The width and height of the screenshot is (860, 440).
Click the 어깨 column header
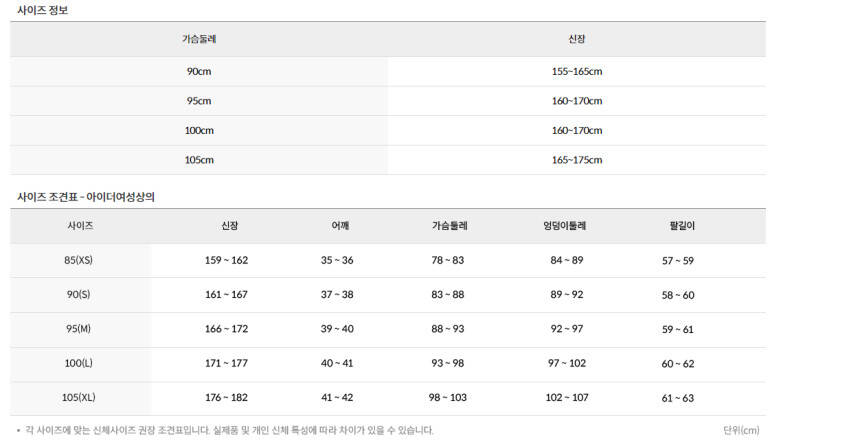[x=340, y=225]
